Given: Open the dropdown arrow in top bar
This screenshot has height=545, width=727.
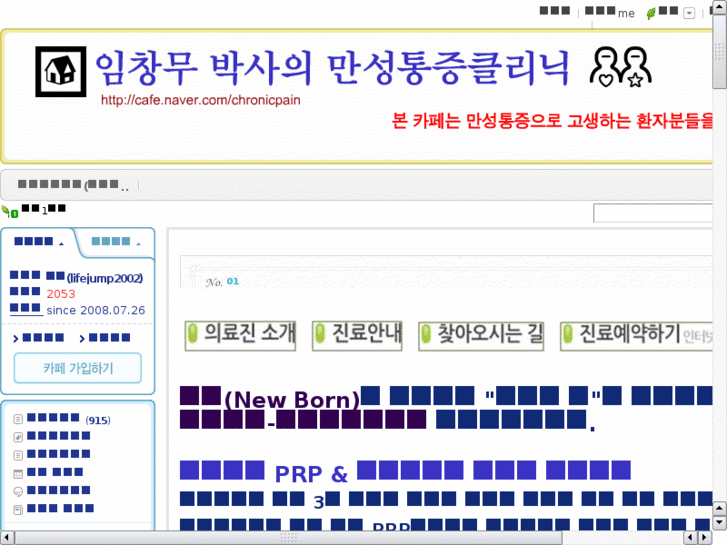Looking at the screenshot, I should click(x=689, y=13).
